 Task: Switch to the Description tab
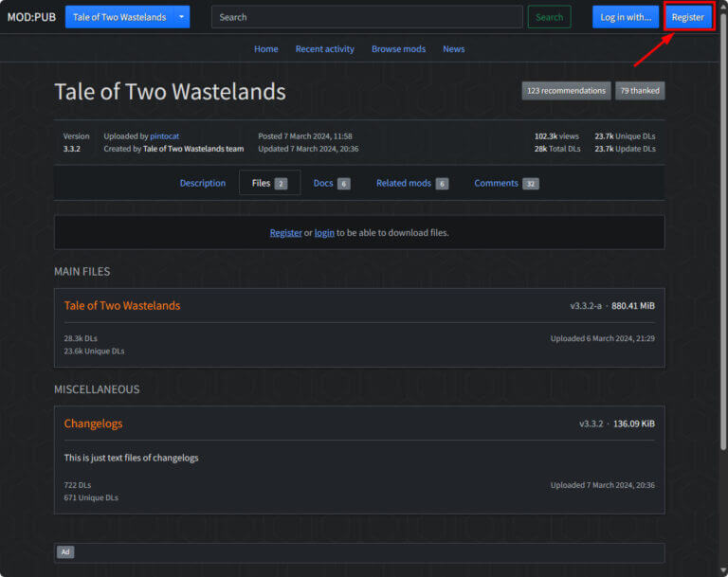coord(203,184)
